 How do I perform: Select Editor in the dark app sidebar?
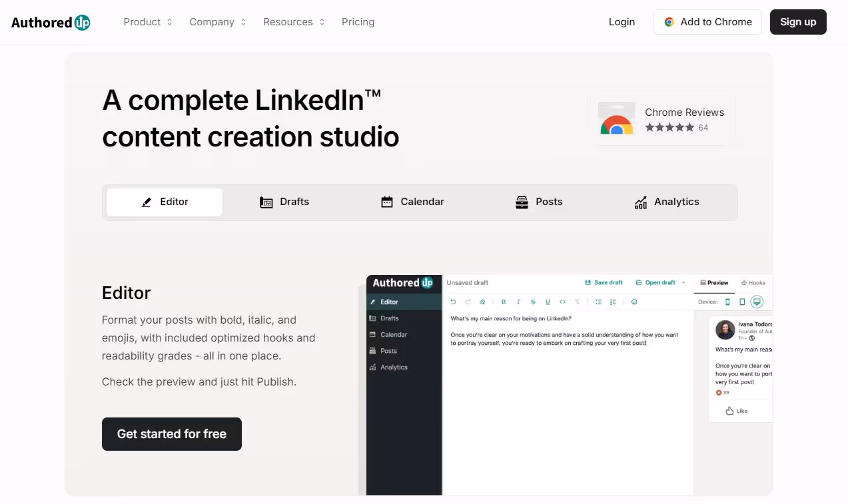coord(404,302)
